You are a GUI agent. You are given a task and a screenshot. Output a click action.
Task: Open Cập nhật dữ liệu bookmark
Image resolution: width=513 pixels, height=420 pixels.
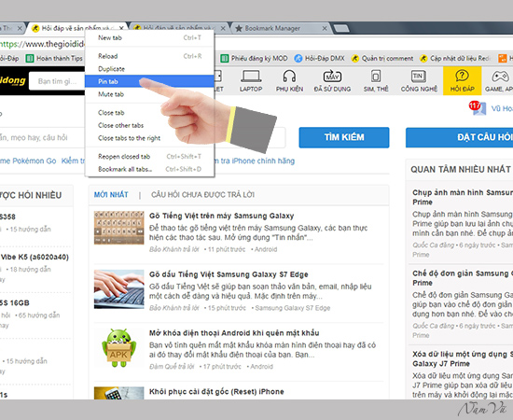tap(455, 59)
